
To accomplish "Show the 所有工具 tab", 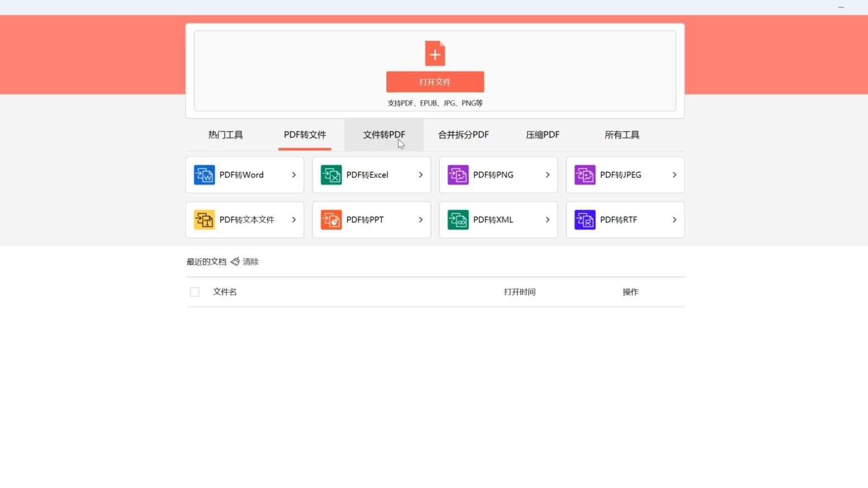I will (622, 135).
